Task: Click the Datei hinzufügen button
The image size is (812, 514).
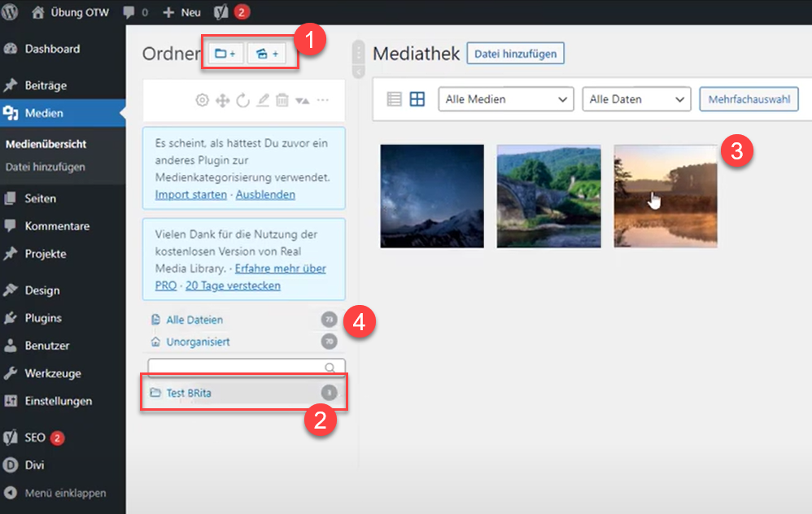Action: 515,54
